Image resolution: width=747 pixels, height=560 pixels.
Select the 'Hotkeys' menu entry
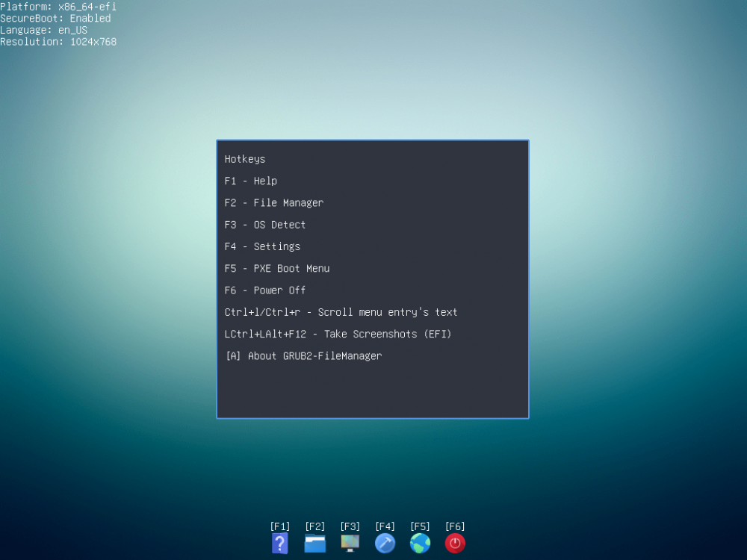(x=245, y=159)
